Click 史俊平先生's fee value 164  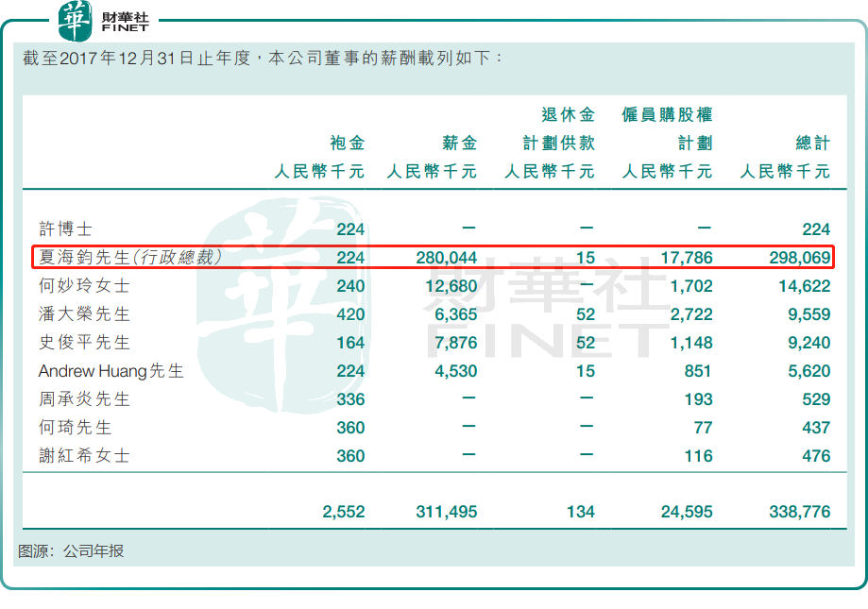pyautogui.click(x=350, y=343)
